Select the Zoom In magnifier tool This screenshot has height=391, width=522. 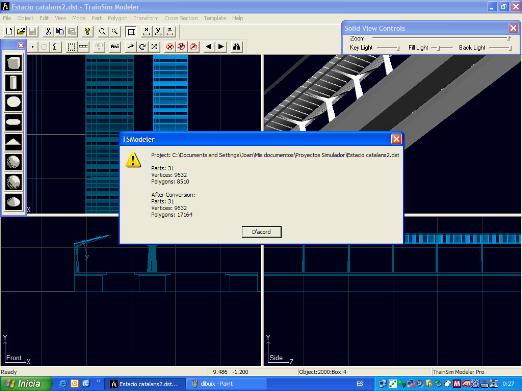[102, 31]
